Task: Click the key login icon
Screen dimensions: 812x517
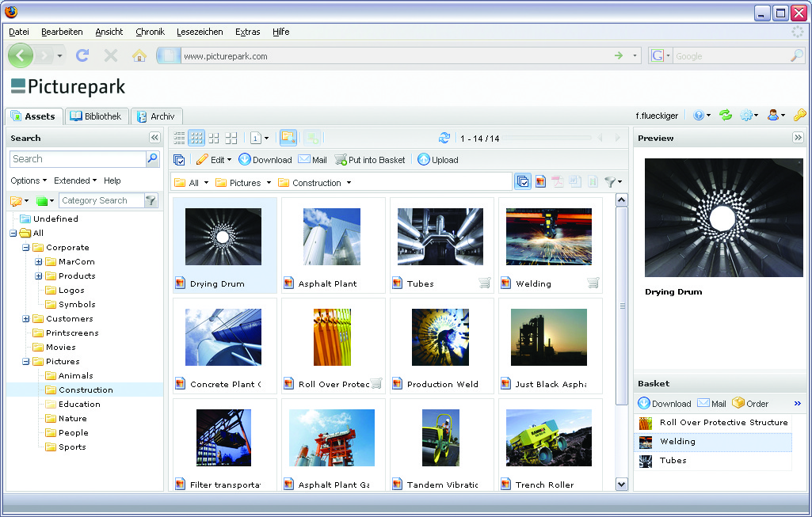Action: tap(799, 115)
